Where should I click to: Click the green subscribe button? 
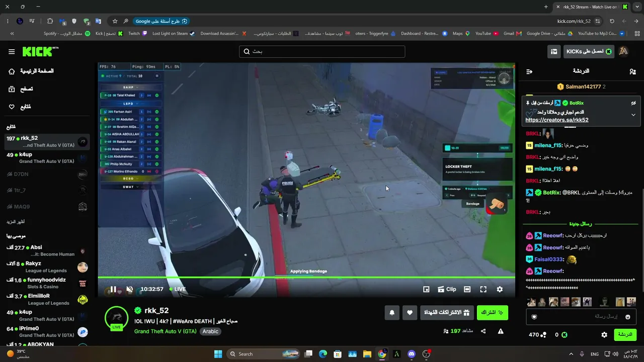tap(492, 313)
